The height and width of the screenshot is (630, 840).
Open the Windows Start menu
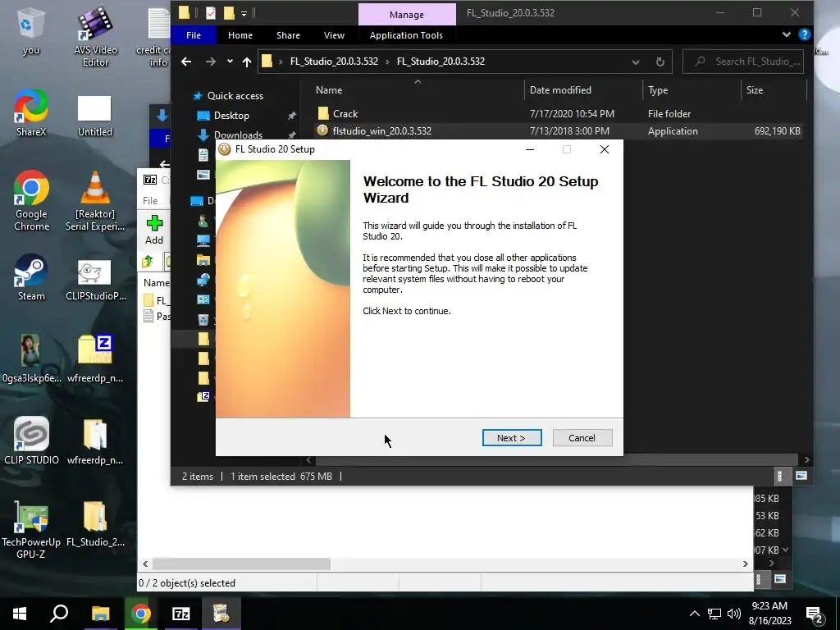20,614
